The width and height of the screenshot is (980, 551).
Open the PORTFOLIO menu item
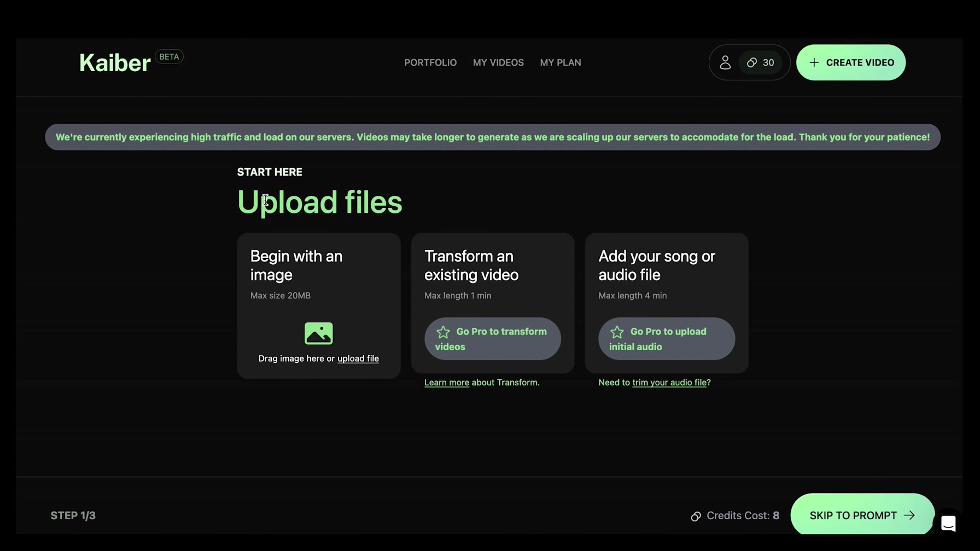point(430,62)
